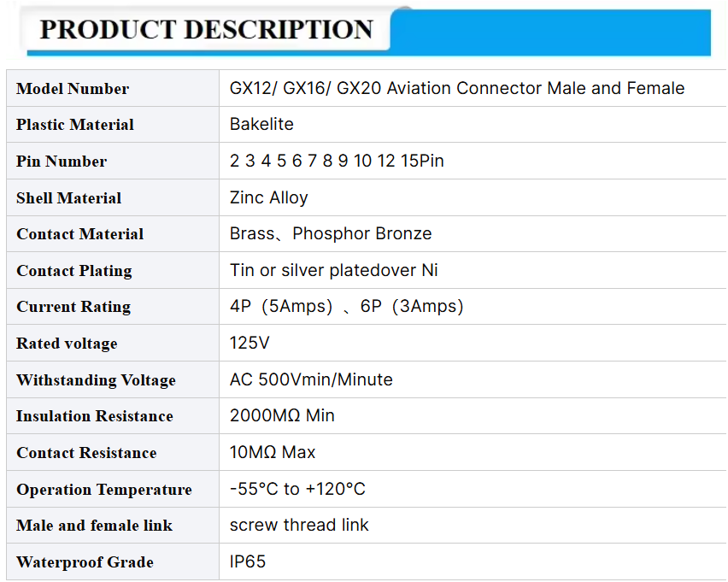Click the IP65 waterproof grade value
The image size is (728, 582).
248,561
